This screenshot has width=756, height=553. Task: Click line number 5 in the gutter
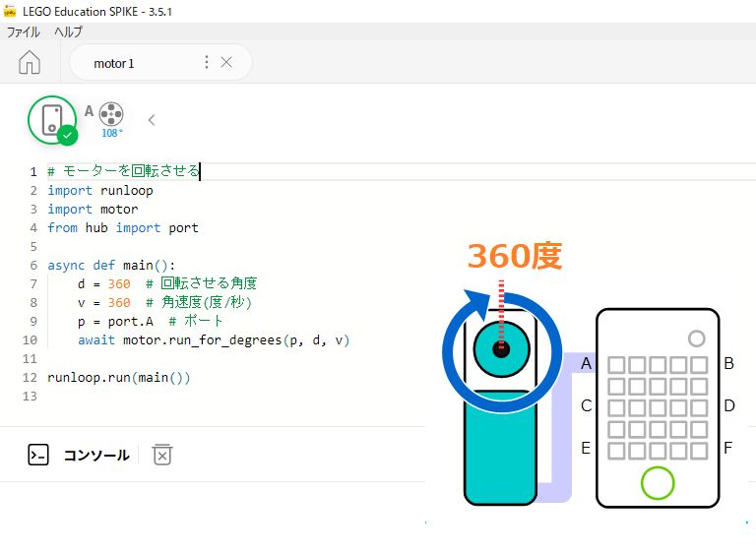pos(33,247)
